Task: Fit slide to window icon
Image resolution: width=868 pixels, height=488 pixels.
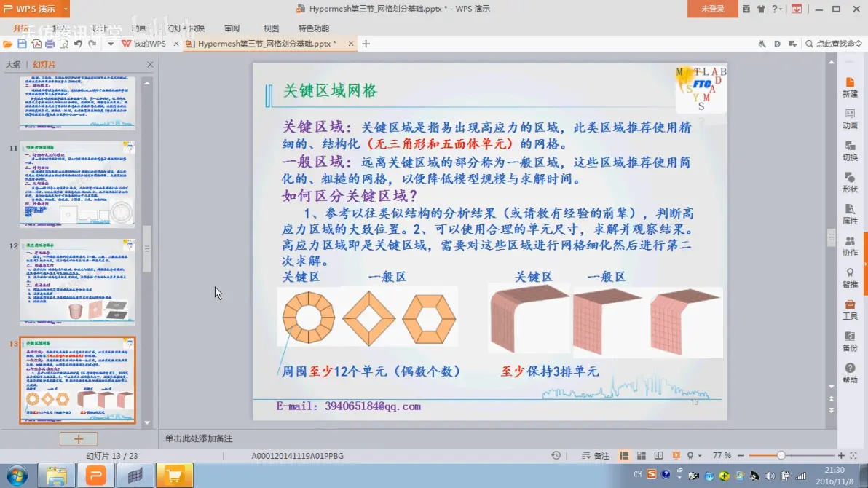Action: click(x=853, y=456)
